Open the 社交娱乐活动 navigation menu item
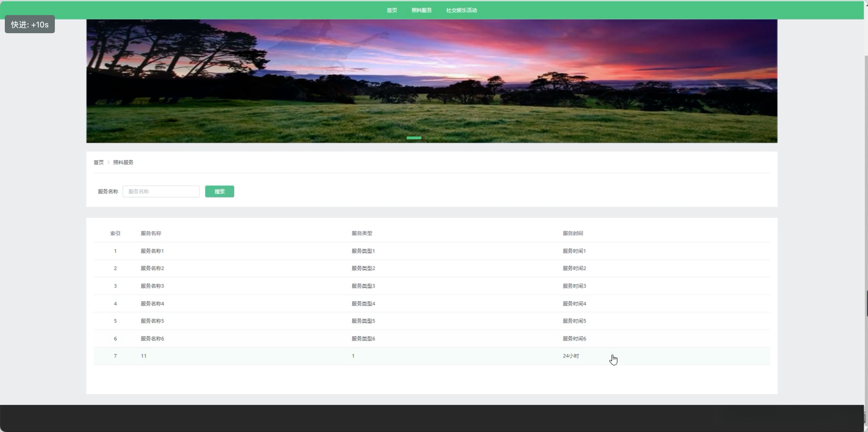Screen dimensions: 868x432 coord(461,10)
